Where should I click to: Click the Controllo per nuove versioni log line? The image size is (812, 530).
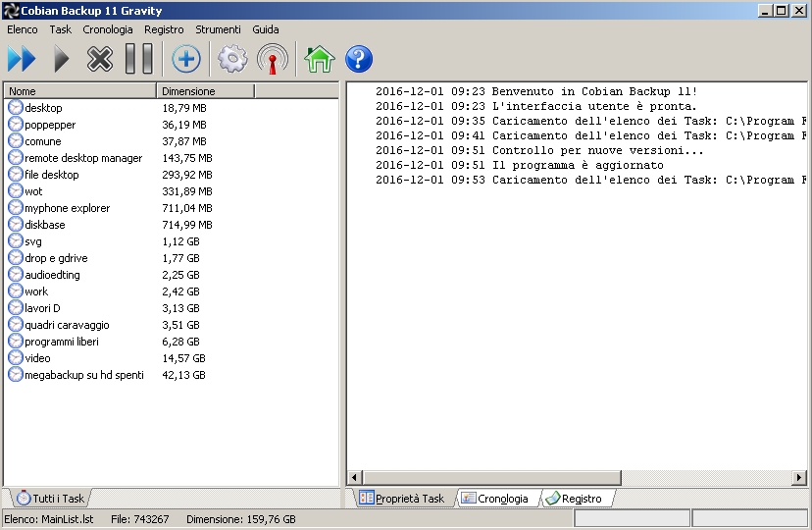[x=539, y=150]
